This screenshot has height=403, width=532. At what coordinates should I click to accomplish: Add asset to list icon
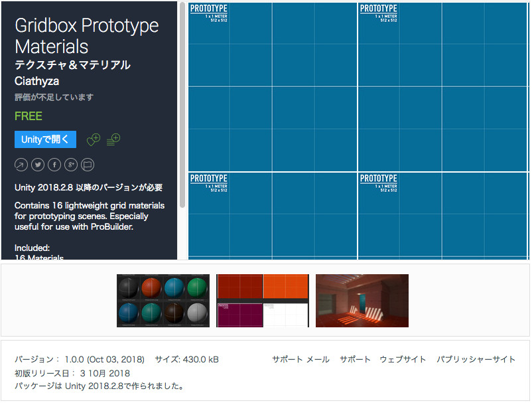pyautogui.click(x=113, y=139)
